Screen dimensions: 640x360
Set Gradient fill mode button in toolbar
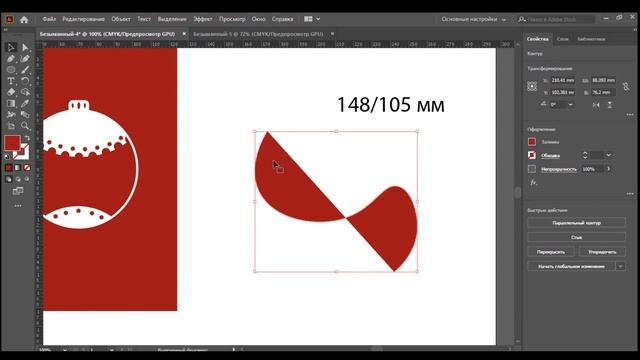18,167
